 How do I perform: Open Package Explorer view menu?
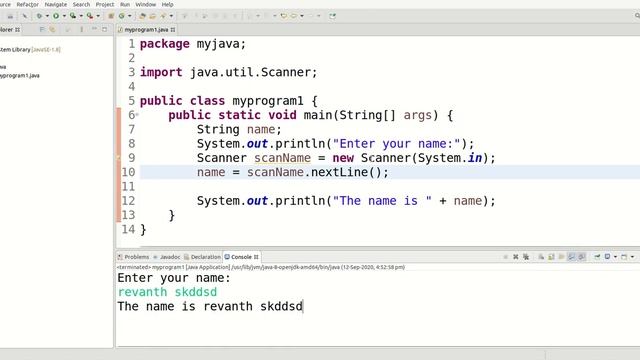(x=82, y=29)
